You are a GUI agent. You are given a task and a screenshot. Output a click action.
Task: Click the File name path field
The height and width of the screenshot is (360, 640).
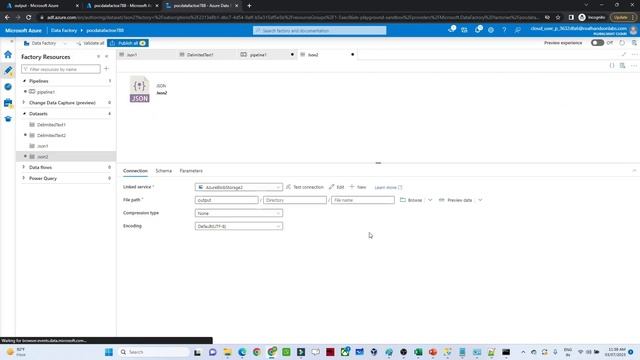tap(363, 200)
